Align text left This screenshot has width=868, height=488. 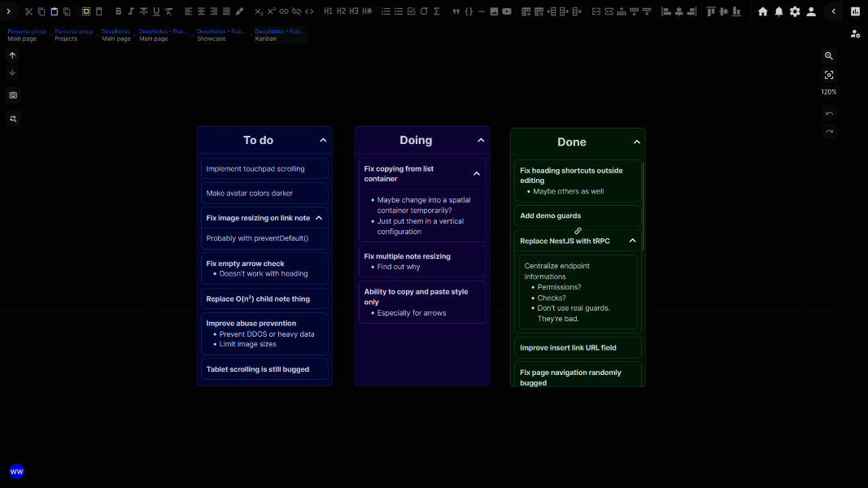point(188,11)
